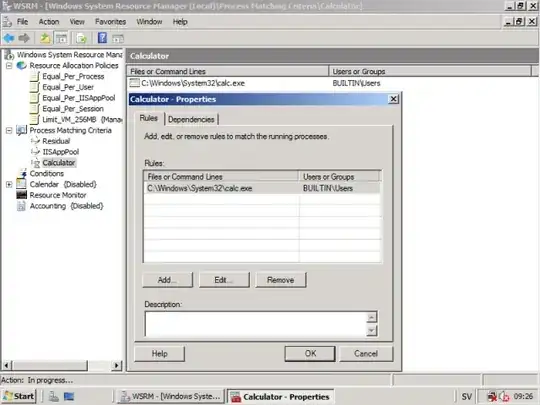
Task: Select Resource Monitor in the tree
Action: 58,195
